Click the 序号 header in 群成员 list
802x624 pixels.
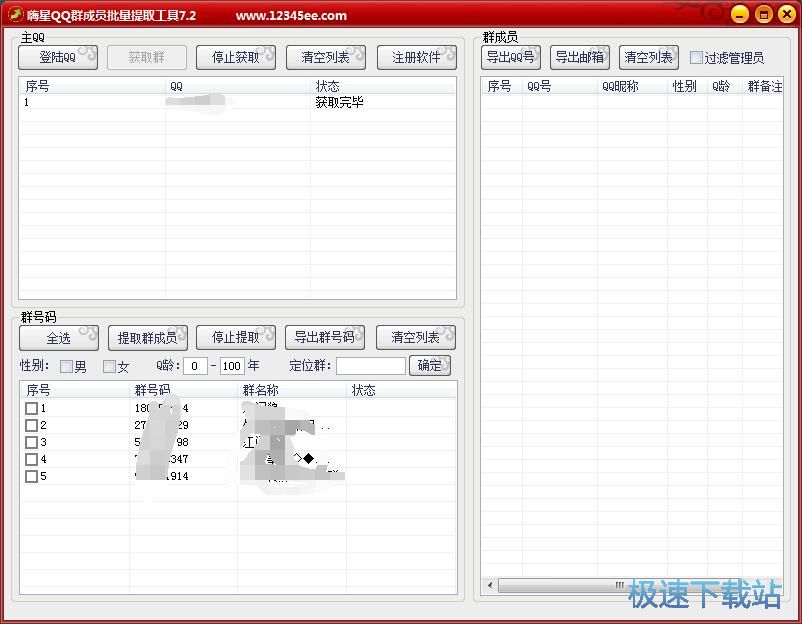(502, 86)
